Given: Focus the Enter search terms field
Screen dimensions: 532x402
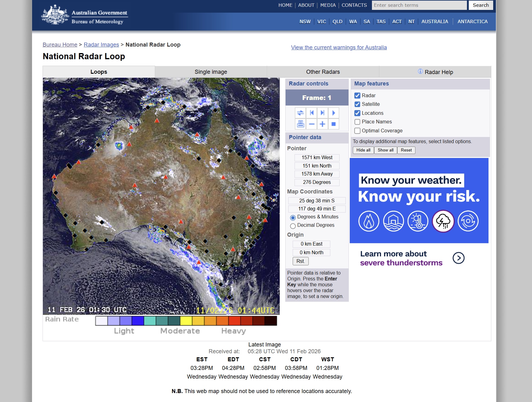Looking at the screenshot, I should tap(419, 5).
